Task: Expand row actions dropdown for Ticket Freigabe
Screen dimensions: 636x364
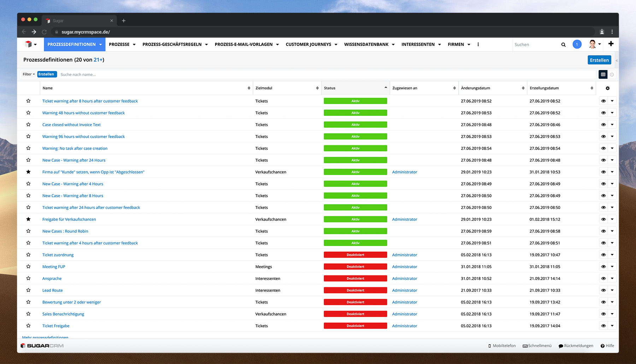Action: click(612, 326)
